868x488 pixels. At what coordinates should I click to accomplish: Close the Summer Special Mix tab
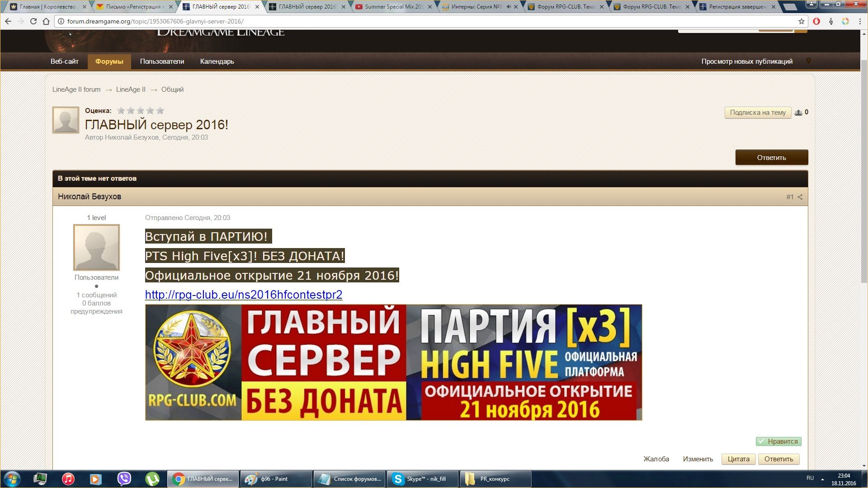click(x=429, y=7)
